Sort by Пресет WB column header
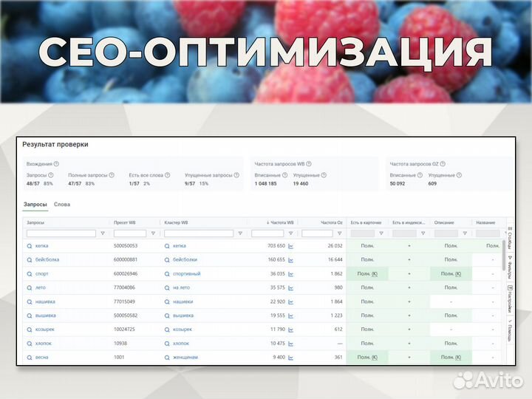 point(125,222)
